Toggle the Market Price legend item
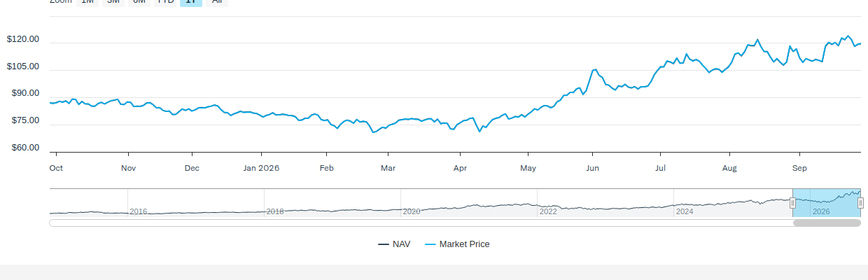This screenshot has height=280, width=868. [x=457, y=244]
